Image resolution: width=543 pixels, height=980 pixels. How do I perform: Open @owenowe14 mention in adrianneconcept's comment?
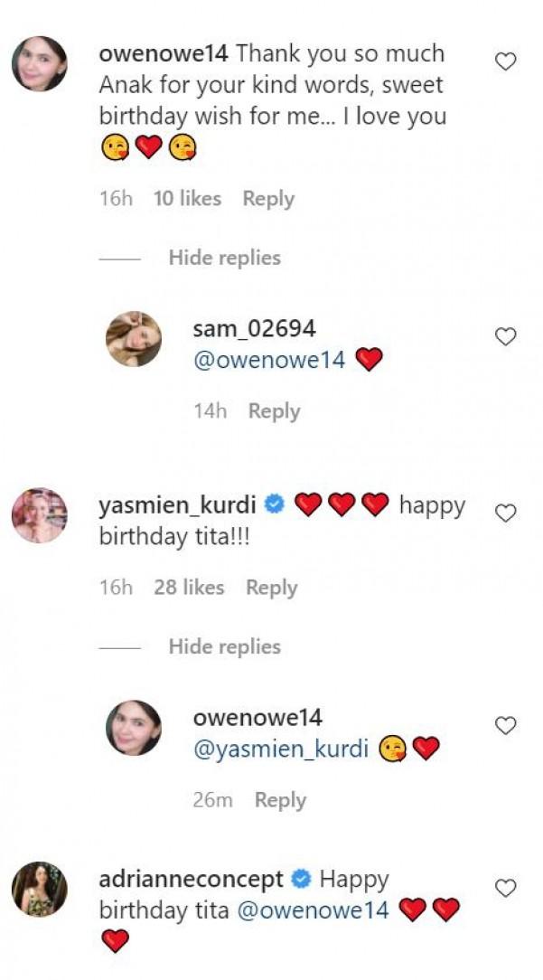pos(313,909)
